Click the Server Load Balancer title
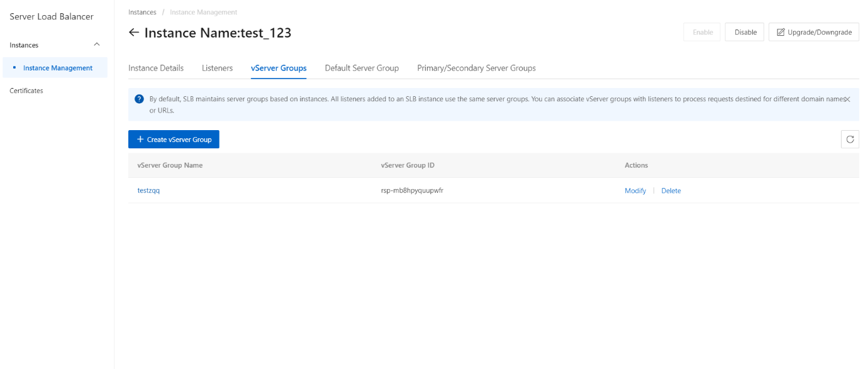 coord(52,16)
